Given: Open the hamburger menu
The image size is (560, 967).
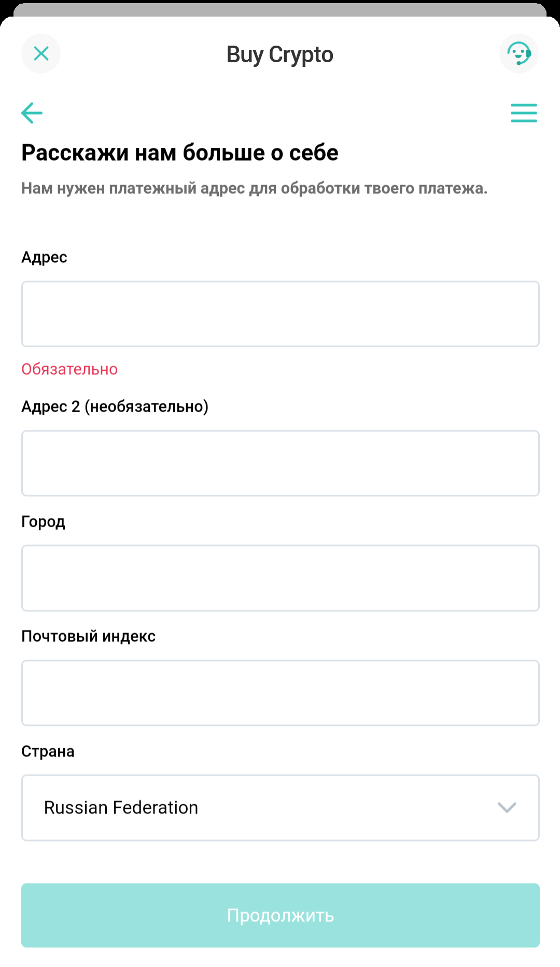Looking at the screenshot, I should coord(524,113).
